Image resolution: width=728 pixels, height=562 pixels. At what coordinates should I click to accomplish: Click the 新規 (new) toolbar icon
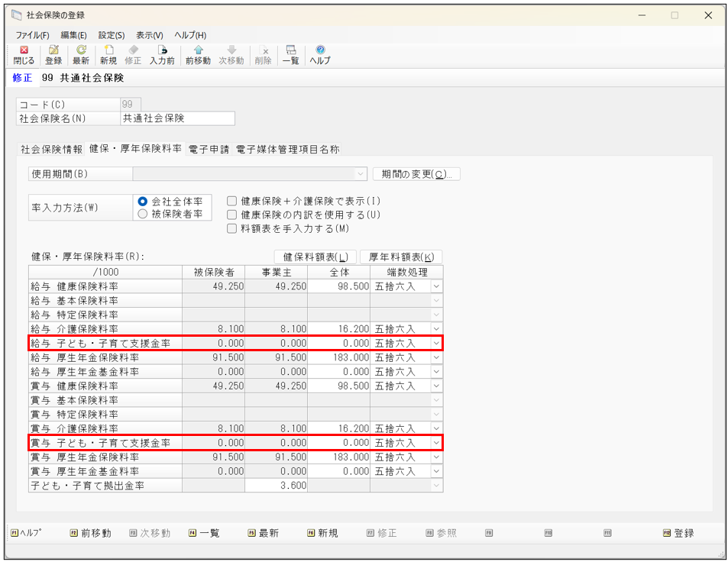pyautogui.click(x=108, y=54)
